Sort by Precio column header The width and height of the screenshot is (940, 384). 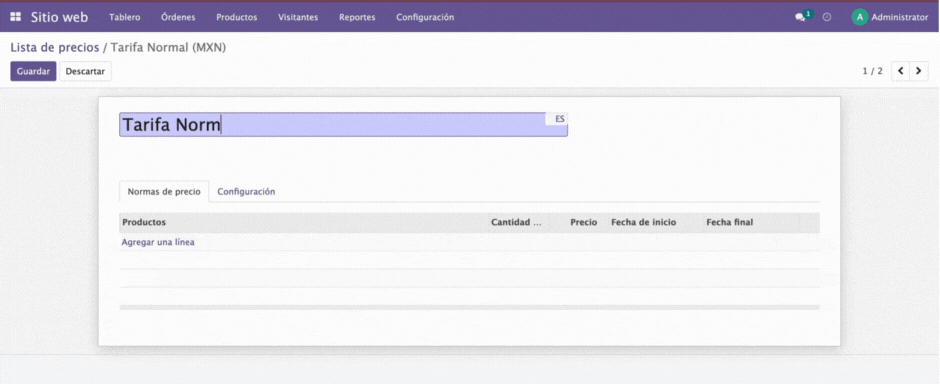tap(583, 222)
